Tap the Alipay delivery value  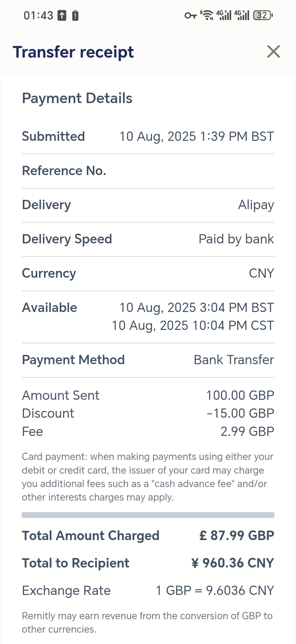tap(256, 205)
